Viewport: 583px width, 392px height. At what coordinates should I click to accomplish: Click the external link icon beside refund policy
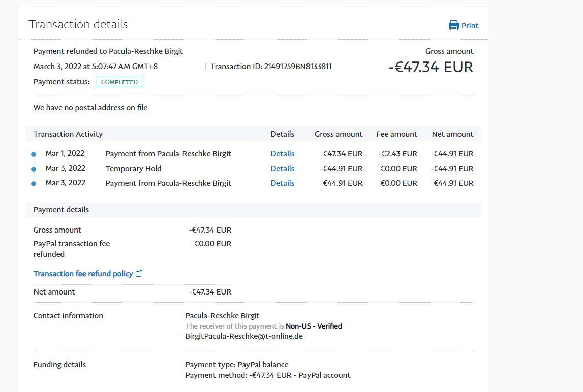139,274
